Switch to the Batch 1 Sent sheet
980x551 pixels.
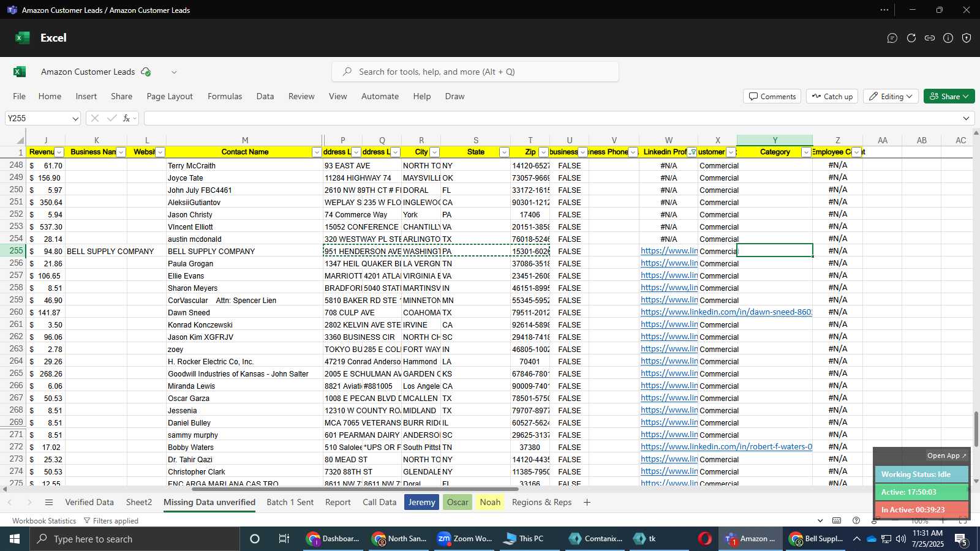coord(290,502)
